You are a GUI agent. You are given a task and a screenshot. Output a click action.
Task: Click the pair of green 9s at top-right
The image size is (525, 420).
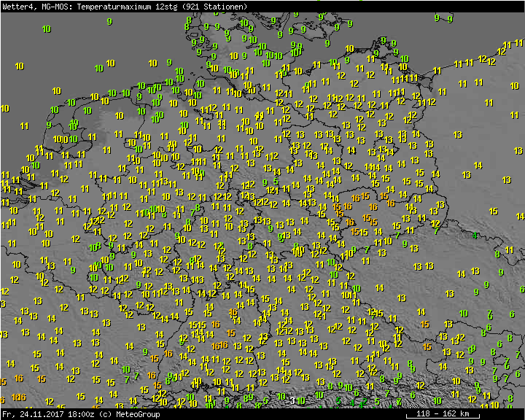pyautogui.click(x=442, y=17)
